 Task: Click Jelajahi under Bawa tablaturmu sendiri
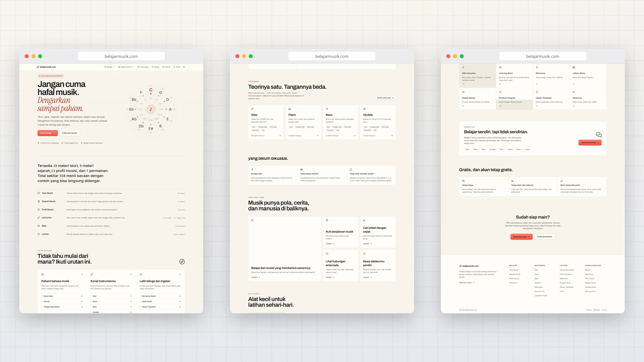point(367,277)
